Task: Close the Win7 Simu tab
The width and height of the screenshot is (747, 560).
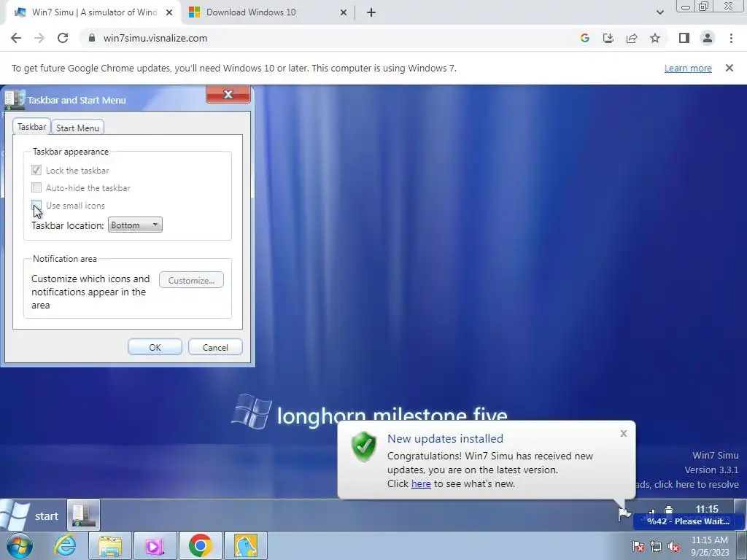Action: tap(169, 13)
